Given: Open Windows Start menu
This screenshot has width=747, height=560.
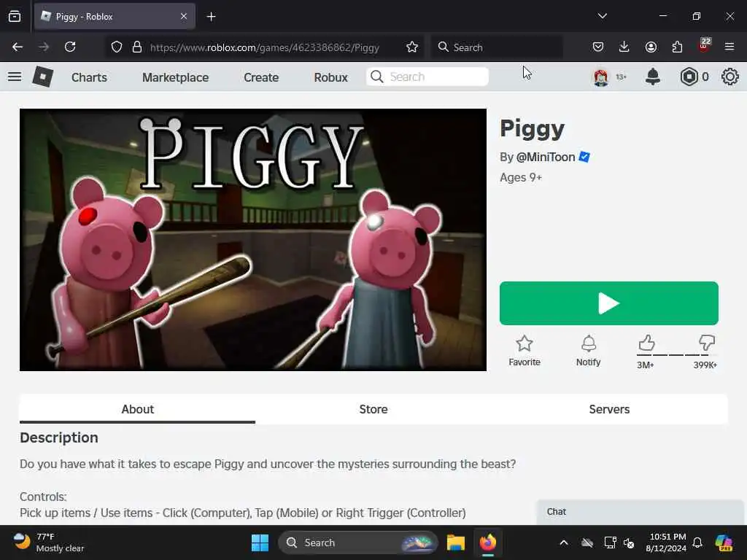Looking at the screenshot, I should (x=260, y=542).
